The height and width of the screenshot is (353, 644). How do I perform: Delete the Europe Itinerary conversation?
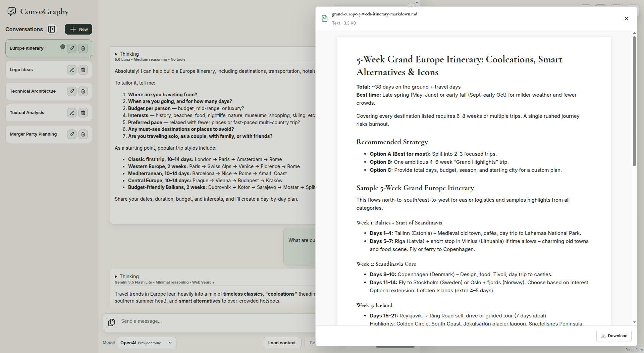(83, 48)
